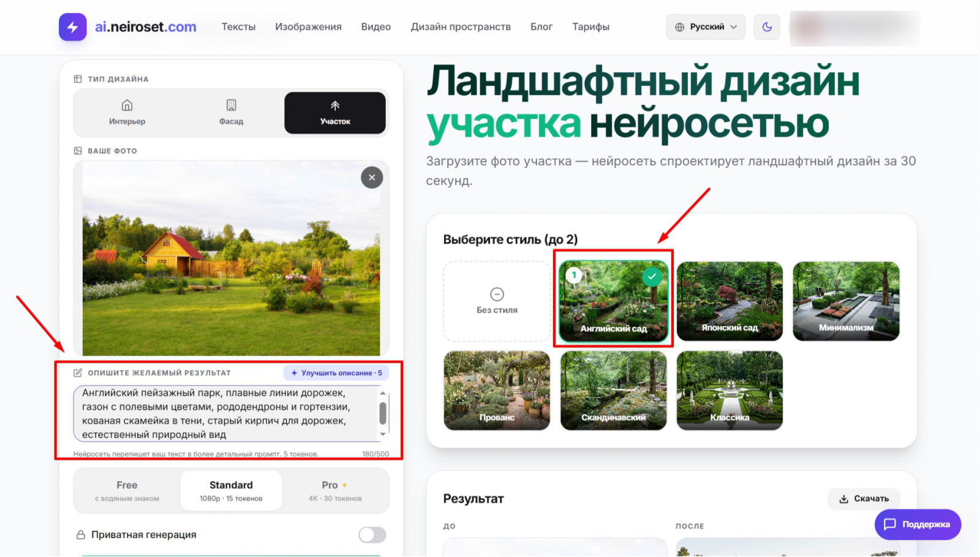The height and width of the screenshot is (557, 980).
Task: Click the Скачать download icon button
Action: [x=864, y=498]
